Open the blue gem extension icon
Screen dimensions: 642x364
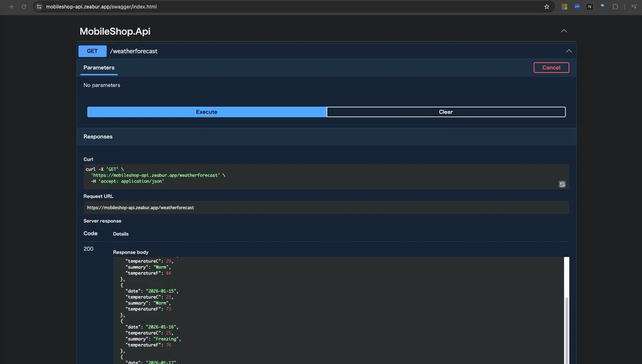pos(602,6)
